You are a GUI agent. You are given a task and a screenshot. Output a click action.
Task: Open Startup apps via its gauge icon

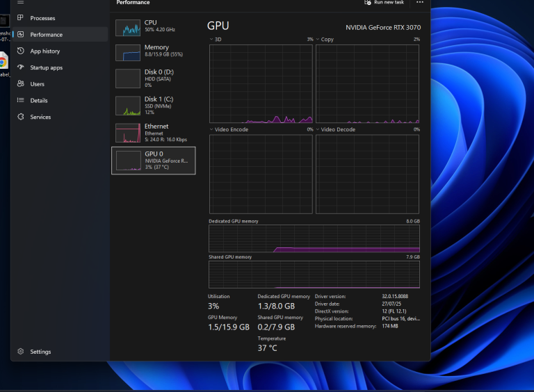(x=21, y=67)
